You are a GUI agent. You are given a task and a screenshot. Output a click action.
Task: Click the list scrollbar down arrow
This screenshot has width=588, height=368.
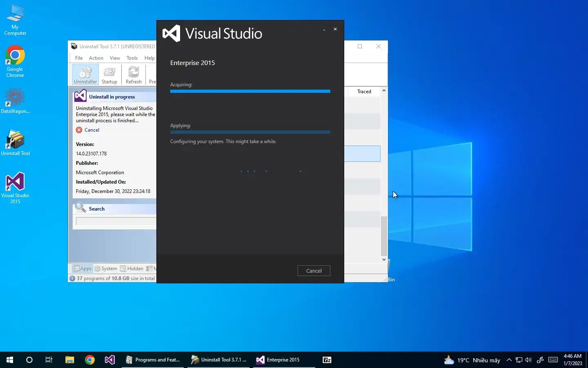point(384,259)
